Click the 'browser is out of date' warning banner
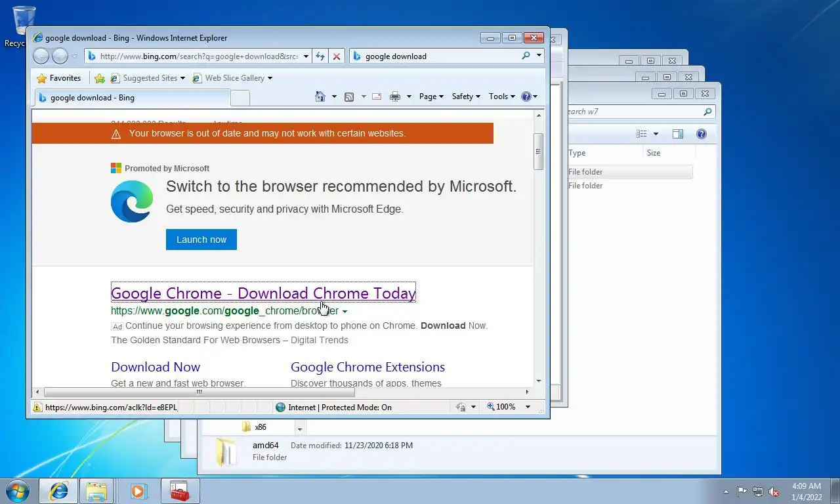Image resolution: width=840 pixels, height=504 pixels. [x=262, y=133]
